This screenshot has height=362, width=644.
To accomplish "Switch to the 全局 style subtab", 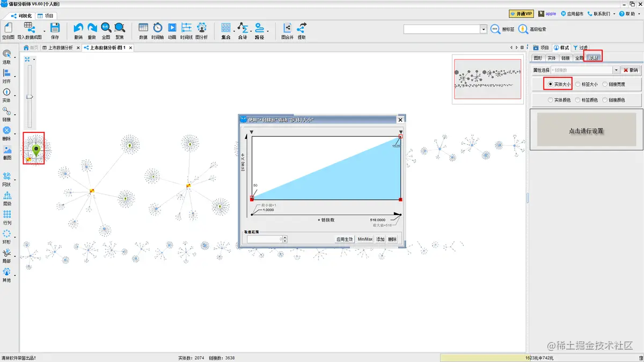I will (x=579, y=58).
